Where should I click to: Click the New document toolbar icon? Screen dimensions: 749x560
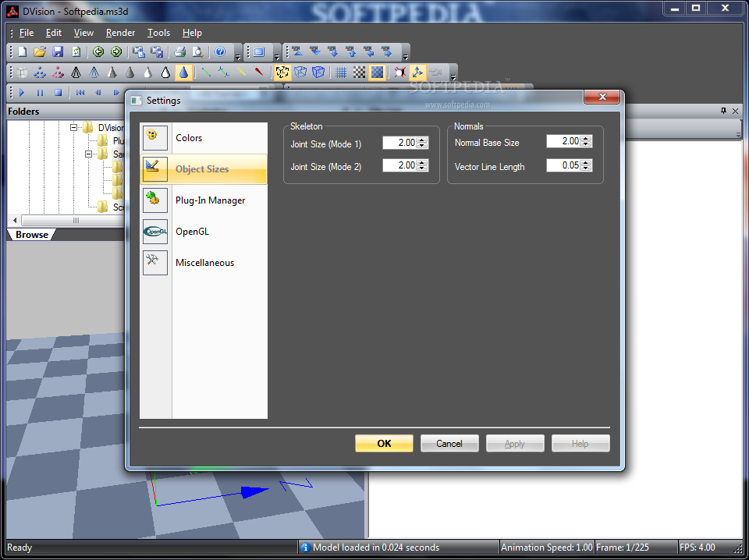tap(22, 51)
